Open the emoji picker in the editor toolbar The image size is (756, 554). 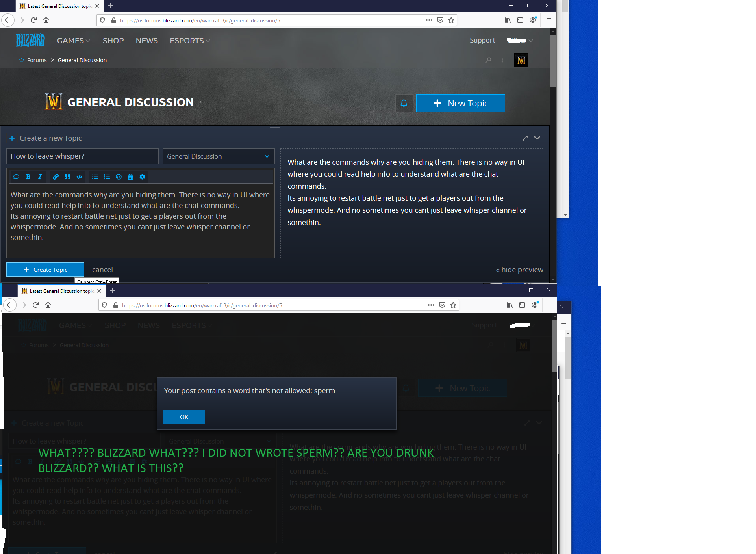pyautogui.click(x=119, y=177)
